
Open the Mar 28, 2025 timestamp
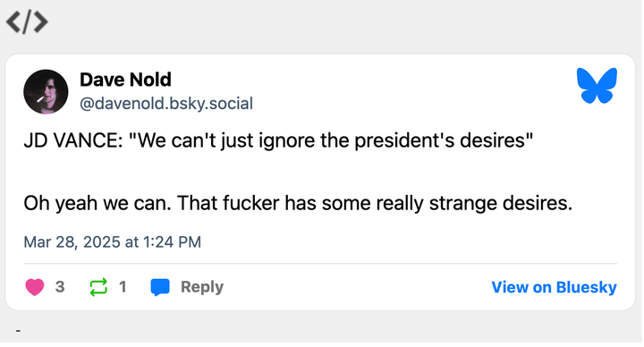tap(112, 241)
